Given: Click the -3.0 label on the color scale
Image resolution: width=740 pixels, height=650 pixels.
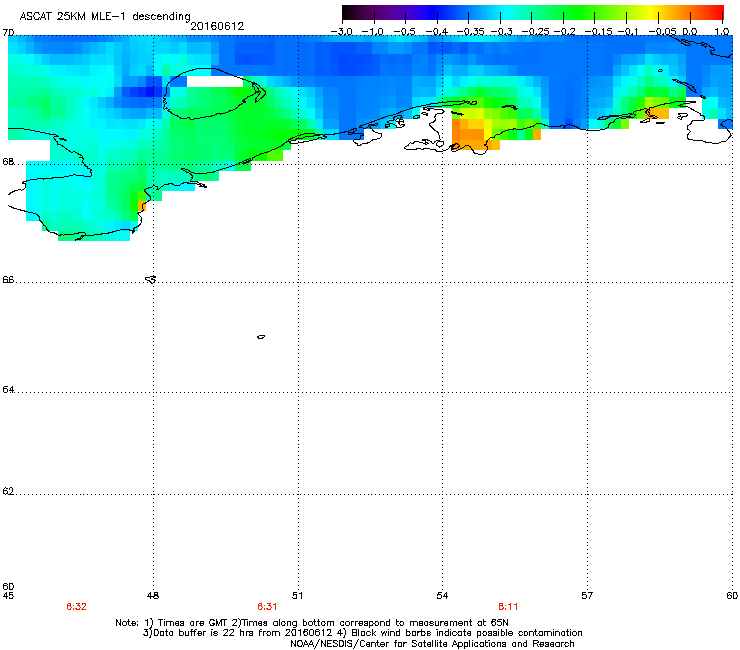Looking at the screenshot, I should point(342,32).
